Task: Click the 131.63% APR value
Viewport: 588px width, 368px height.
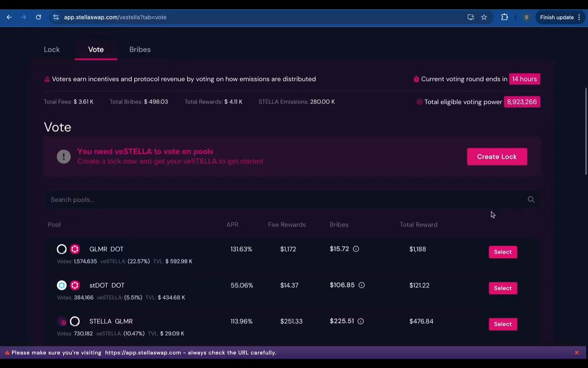Action: pyautogui.click(x=241, y=249)
